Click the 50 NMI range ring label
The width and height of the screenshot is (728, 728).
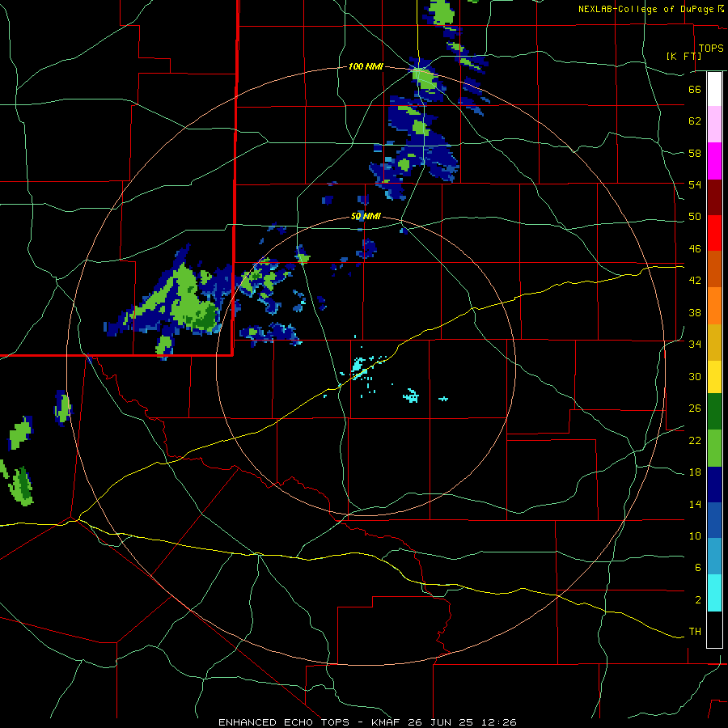pos(366,216)
